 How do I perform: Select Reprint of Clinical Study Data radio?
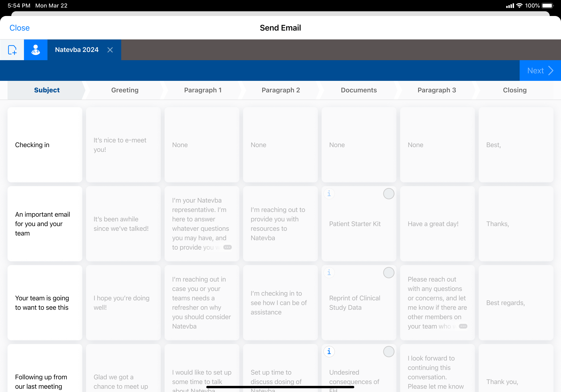pyautogui.click(x=389, y=273)
